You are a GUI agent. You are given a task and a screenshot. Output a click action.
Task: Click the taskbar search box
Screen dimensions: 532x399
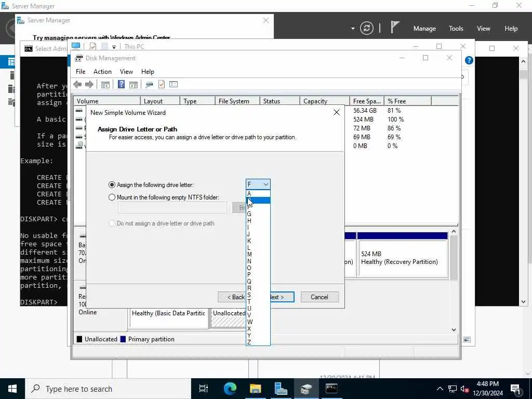(x=108, y=389)
